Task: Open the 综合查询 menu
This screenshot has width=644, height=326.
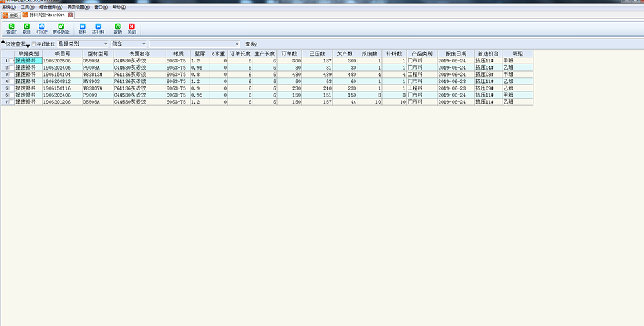Action: coord(50,7)
